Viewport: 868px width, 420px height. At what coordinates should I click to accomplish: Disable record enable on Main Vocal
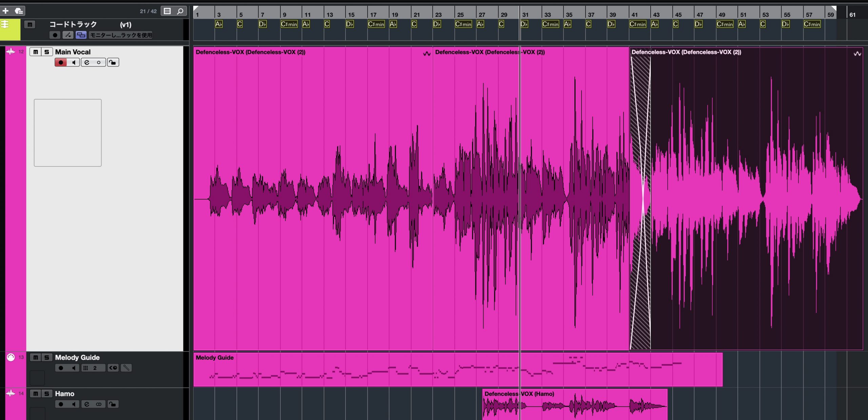(x=61, y=62)
